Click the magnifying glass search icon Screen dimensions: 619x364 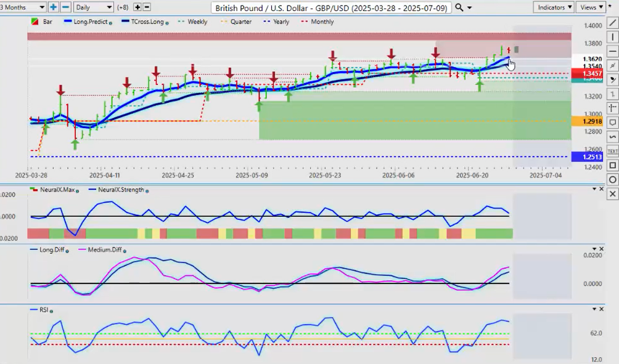click(x=459, y=7)
